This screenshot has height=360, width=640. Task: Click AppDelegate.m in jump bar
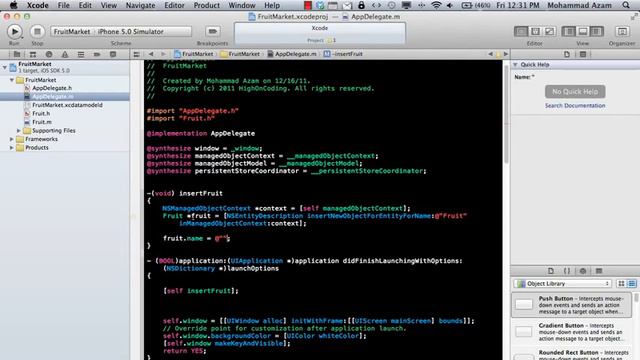(x=292, y=54)
